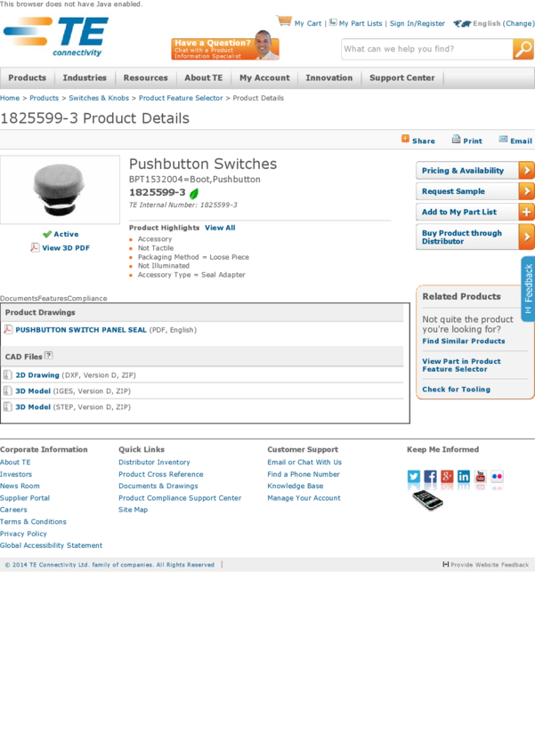
Task: Open the Support Center menu
Action: [x=401, y=77]
